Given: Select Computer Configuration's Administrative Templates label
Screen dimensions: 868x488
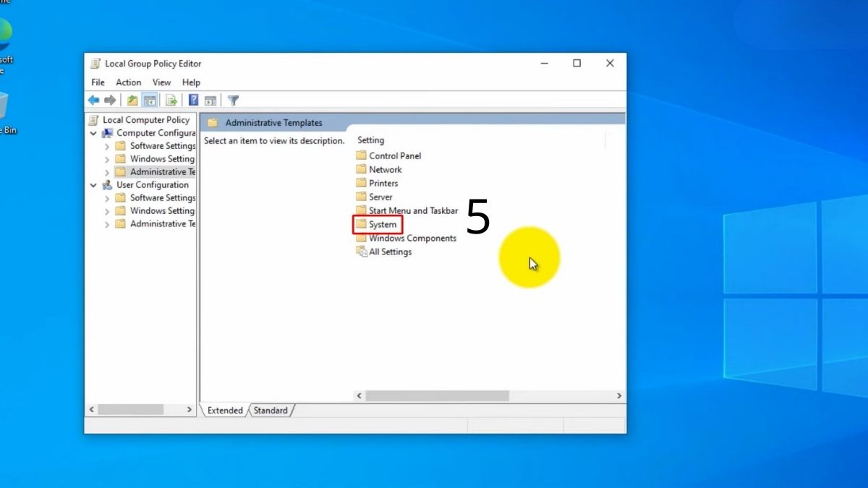Looking at the screenshot, I should [163, 172].
